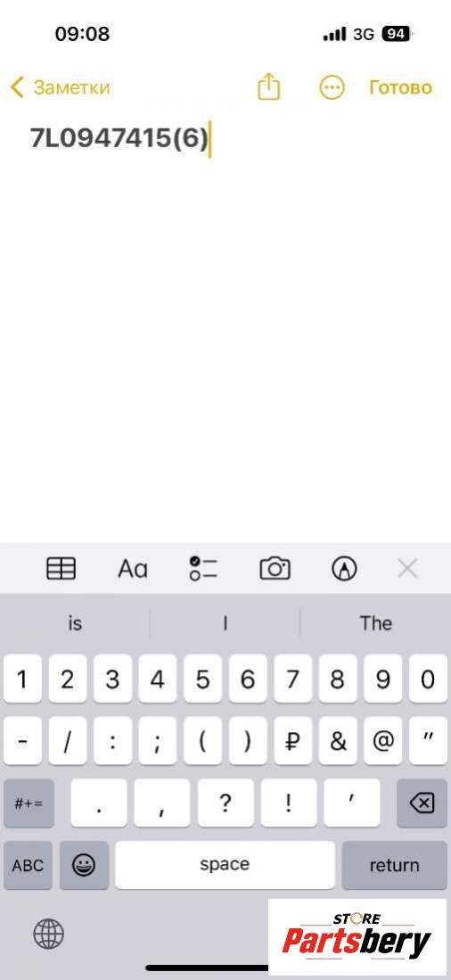451x980 pixels.
Task: Tap the share icon in the header
Action: pos(268,86)
